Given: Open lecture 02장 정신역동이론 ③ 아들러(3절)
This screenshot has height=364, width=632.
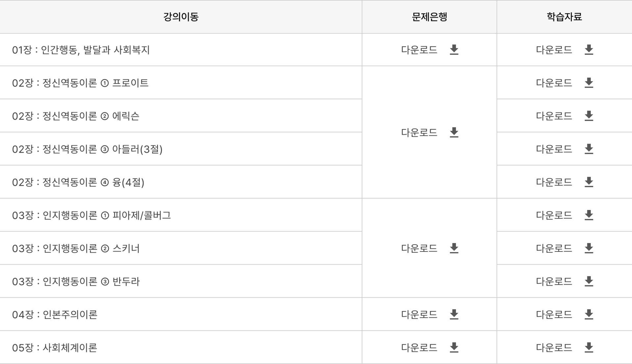Looking at the screenshot, I should point(87,149).
